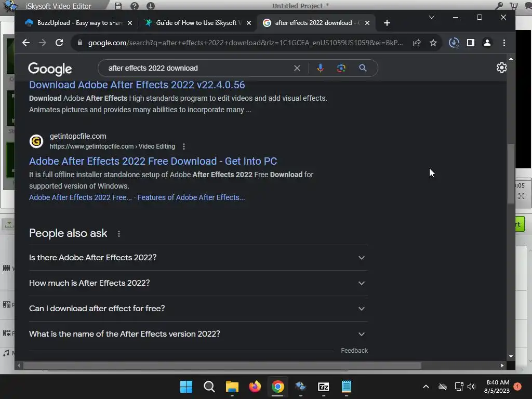Bookmark this page with the star icon
Image resolution: width=532 pixels, height=399 pixels.
(x=433, y=43)
